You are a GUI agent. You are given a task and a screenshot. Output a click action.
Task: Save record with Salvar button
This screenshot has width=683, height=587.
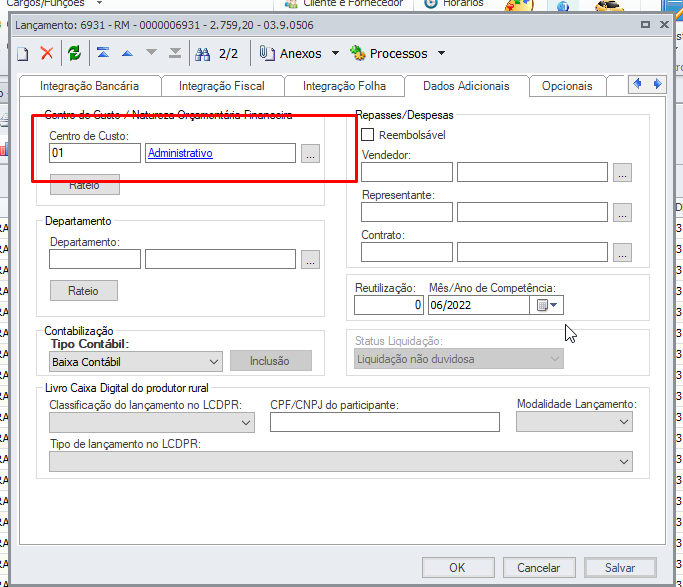(x=620, y=567)
